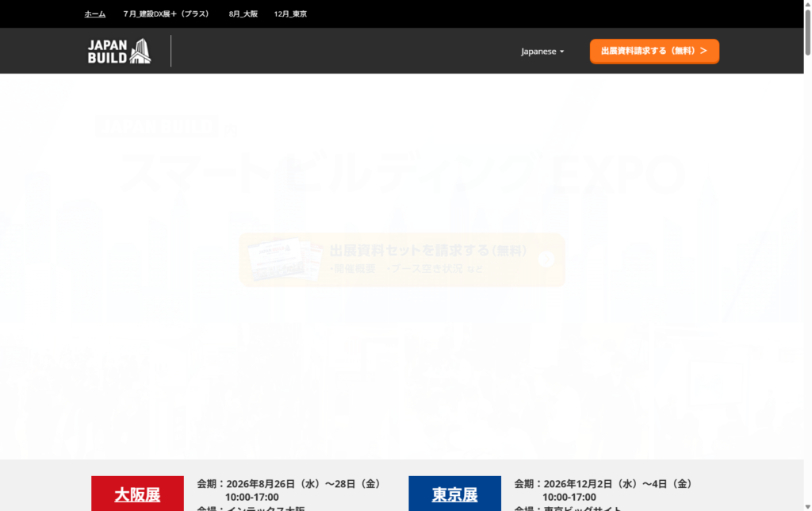Expand the language options in the header
The image size is (812, 511).
(542, 51)
